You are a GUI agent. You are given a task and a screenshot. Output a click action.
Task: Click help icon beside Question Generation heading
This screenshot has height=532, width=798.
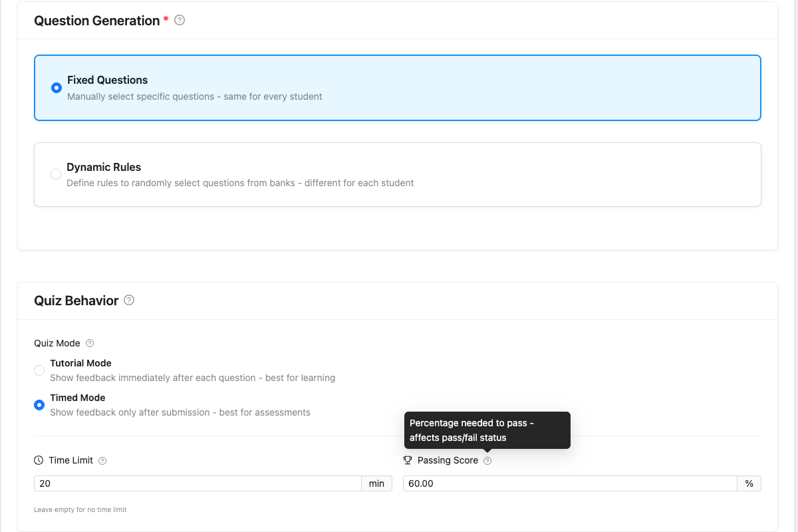(x=180, y=21)
